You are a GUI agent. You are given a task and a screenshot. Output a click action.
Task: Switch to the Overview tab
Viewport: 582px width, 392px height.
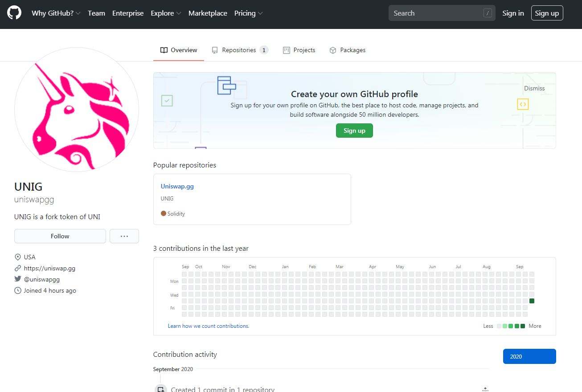[x=179, y=50]
